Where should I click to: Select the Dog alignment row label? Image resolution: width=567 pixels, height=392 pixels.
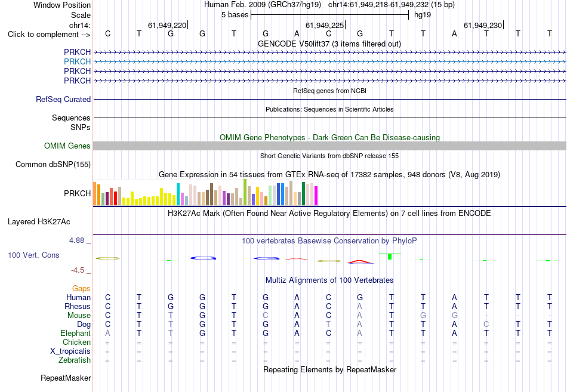(84, 325)
